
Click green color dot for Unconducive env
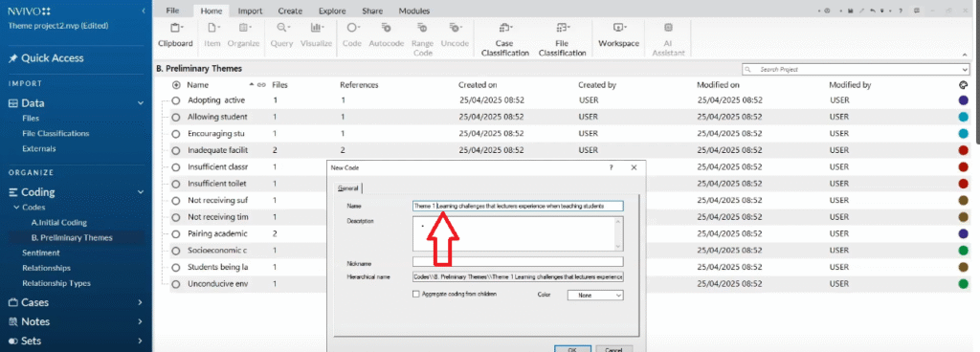(963, 284)
